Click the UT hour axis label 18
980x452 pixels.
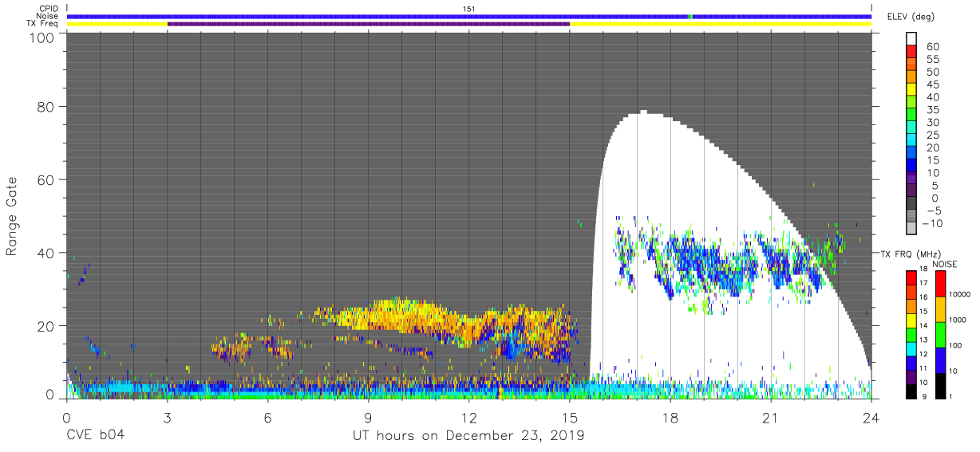[670, 418]
